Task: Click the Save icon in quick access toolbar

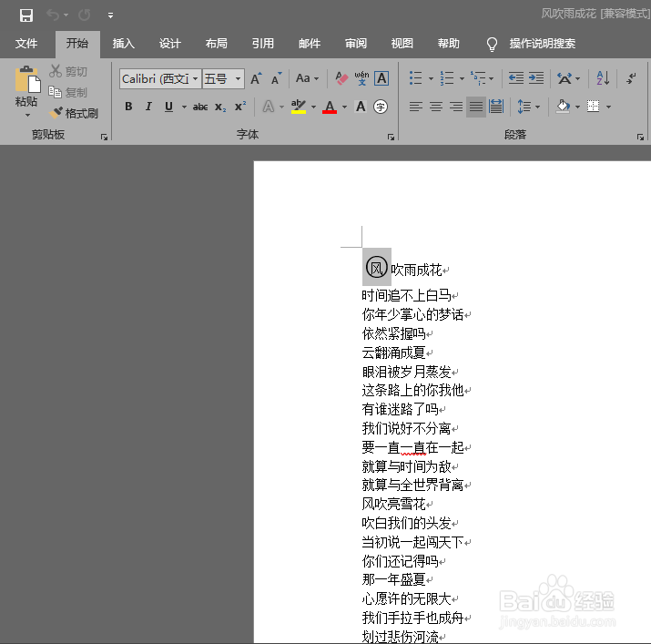Action: tap(26, 15)
